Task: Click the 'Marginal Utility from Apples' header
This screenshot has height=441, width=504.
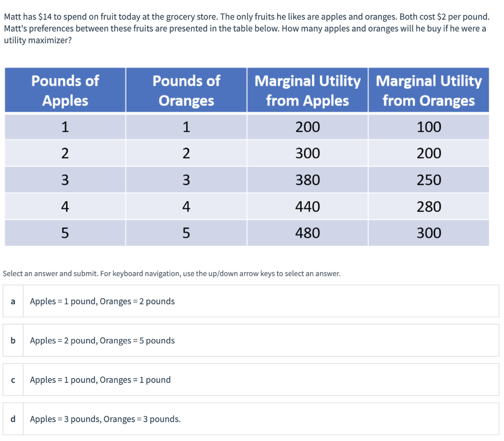Action: pos(307,90)
